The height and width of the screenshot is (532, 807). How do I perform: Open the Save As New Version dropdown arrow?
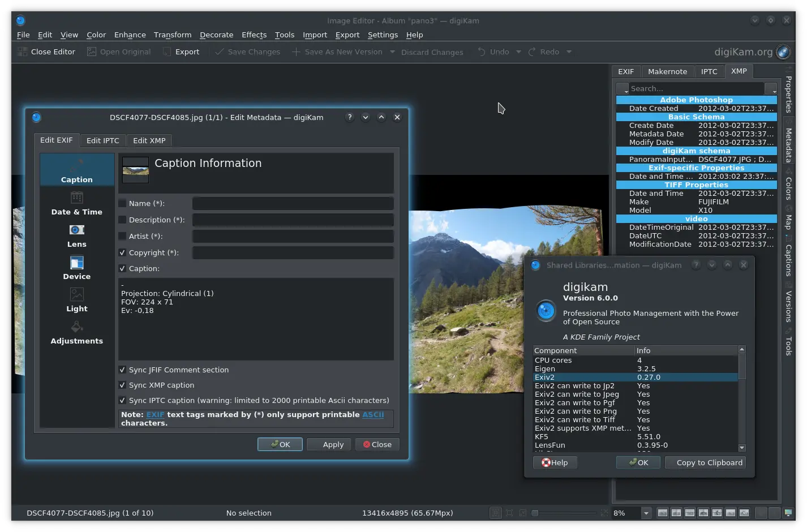pos(392,52)
